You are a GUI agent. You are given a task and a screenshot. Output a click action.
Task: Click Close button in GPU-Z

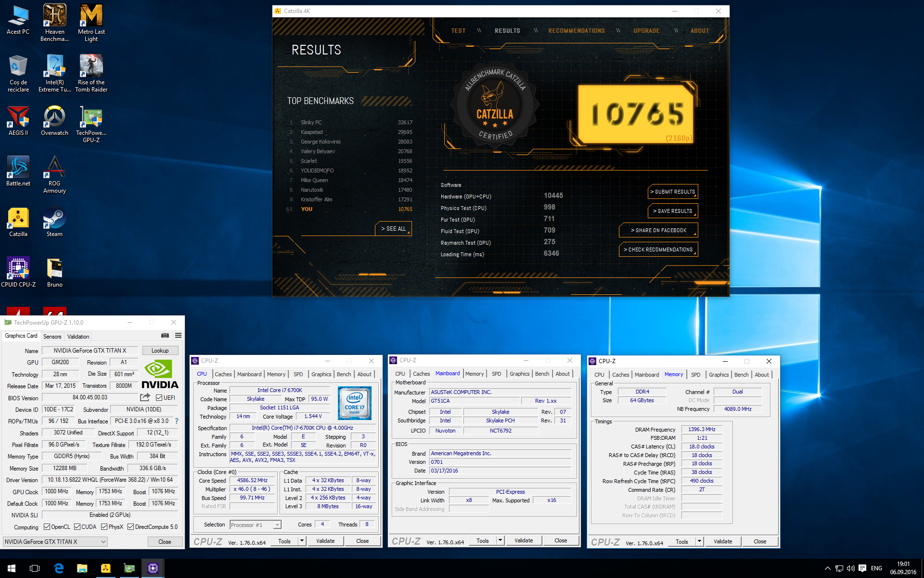click(x=165, y=542)
